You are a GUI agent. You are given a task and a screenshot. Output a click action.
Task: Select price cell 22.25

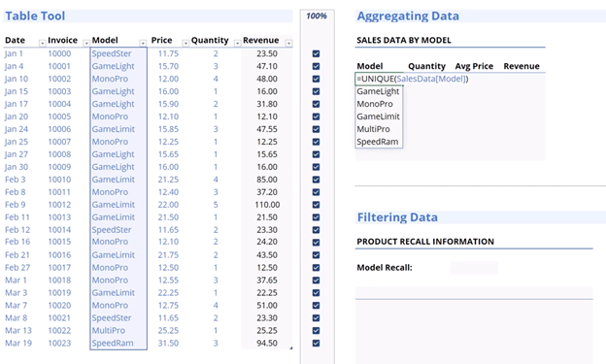(x=168, y=293)
